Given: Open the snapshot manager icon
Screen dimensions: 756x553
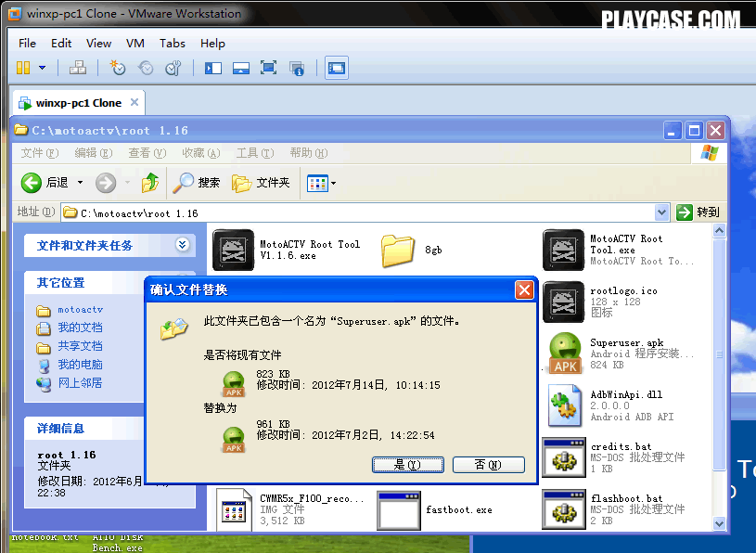Looking at the screenshot, I should click(x=173, y=68).
